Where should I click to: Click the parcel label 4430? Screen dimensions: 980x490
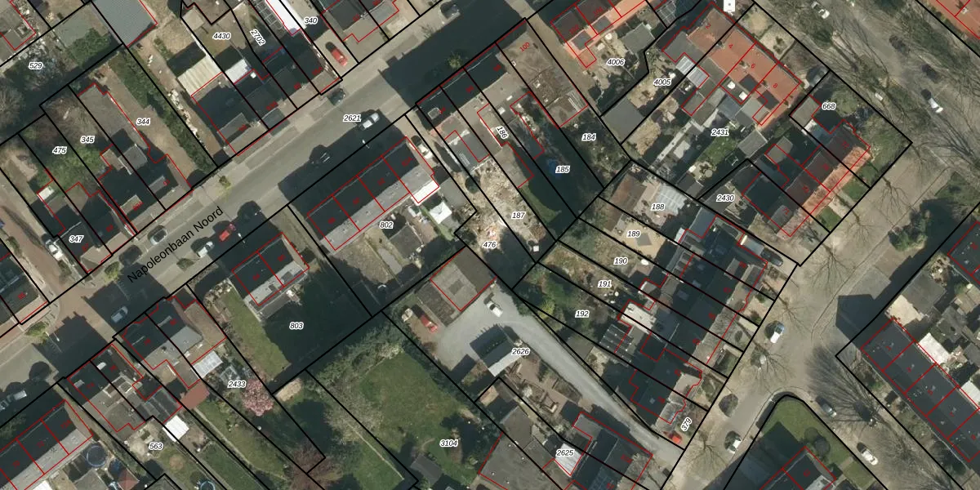coord(221,37)
